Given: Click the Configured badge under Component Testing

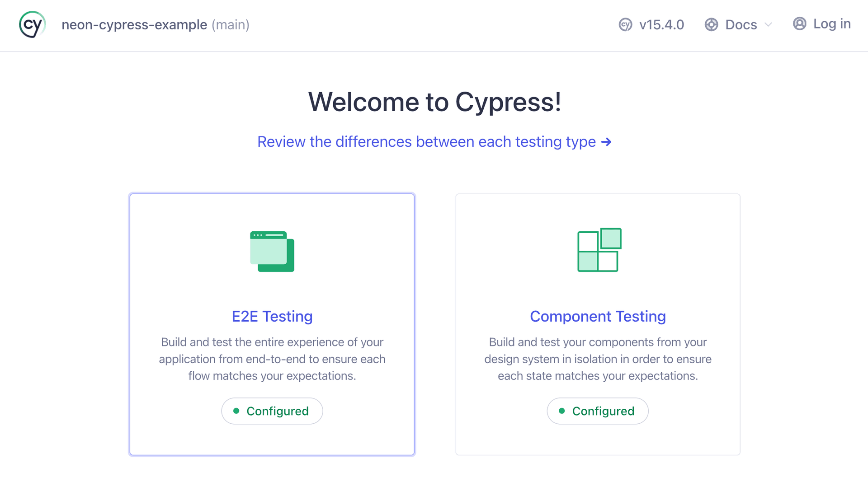Looking at the screenshot, I should pyautogui.click(x=597, y=411).
